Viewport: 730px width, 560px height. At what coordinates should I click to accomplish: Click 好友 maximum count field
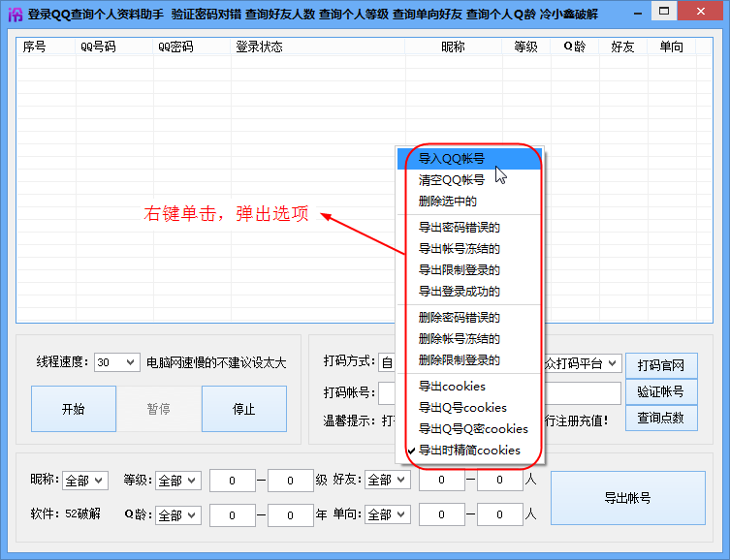pos(500,480)
